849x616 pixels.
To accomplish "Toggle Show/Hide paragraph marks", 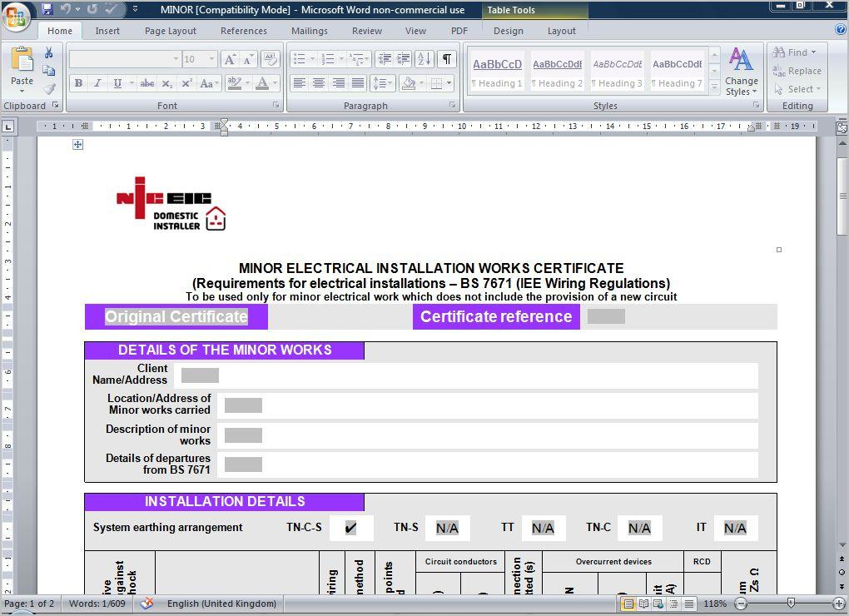I will 447,59.
